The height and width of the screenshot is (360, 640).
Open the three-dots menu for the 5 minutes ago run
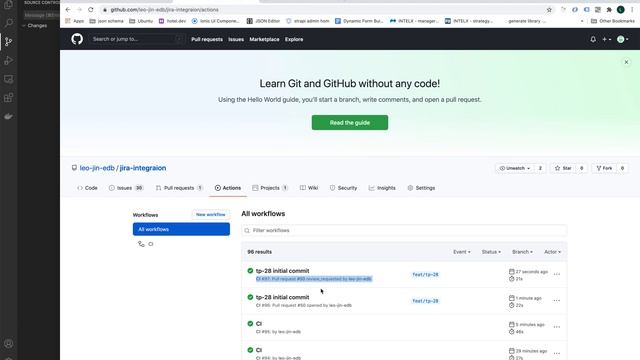[557, 327]
